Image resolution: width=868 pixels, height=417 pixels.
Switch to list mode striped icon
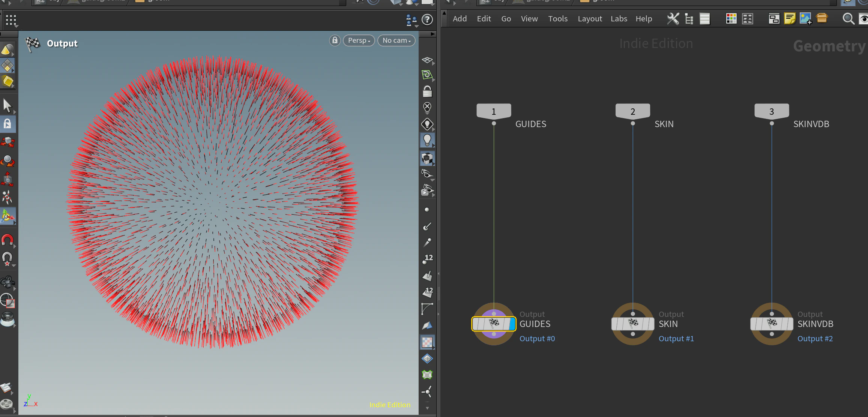click(x=705, y=19)
